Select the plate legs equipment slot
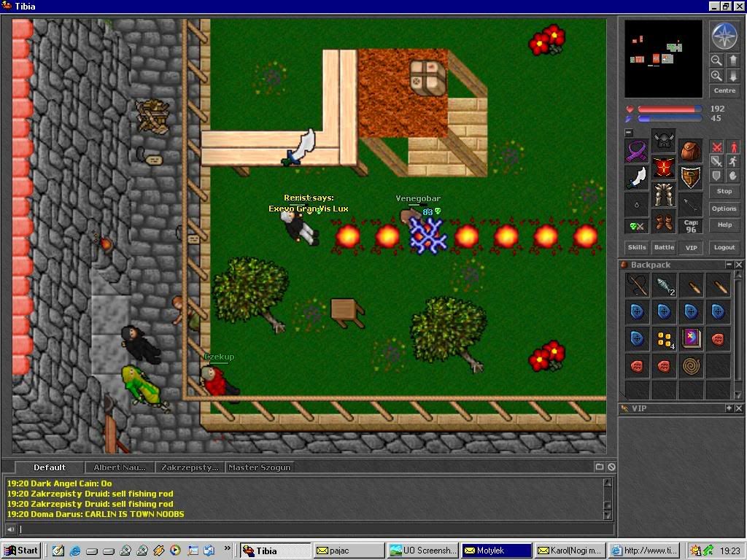This screenshot has height=560, width=747. click(x=664, y=194)
